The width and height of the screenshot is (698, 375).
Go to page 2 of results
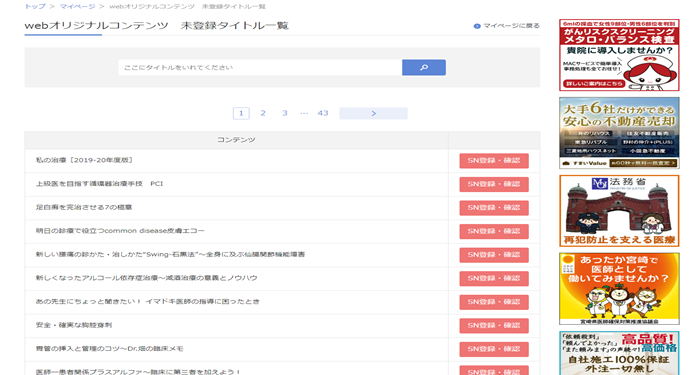point(263,113)
